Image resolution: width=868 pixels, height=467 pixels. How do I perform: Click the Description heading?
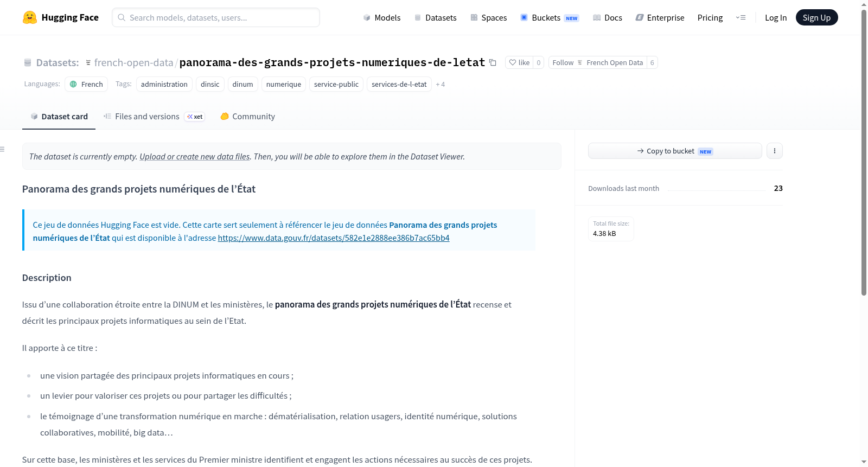[47, 278]
